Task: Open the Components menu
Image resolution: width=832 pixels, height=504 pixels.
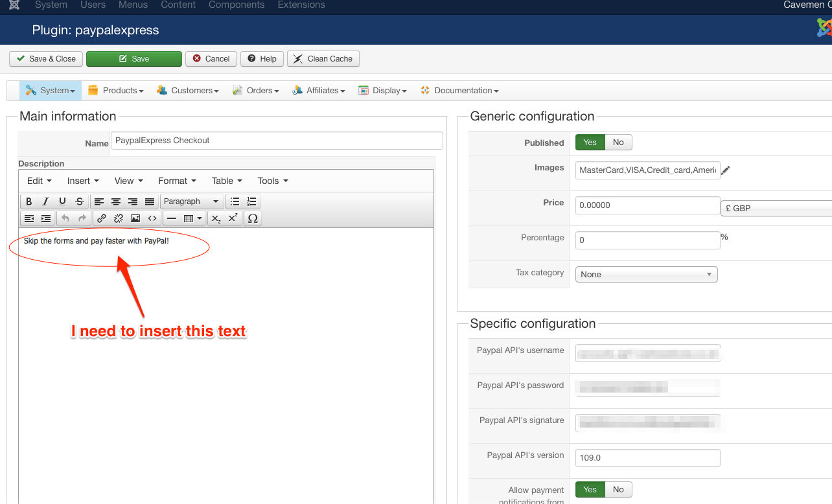Action: tap(237, 5)
